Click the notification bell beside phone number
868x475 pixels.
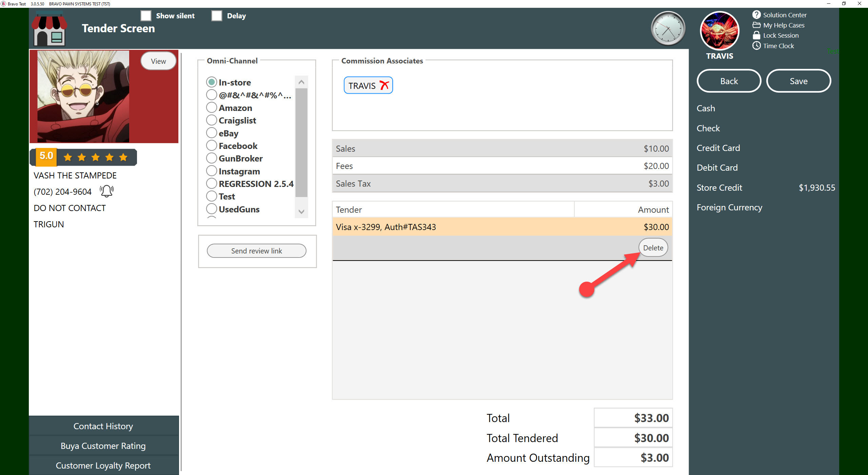pyautogui.click(x=107, y=191)
